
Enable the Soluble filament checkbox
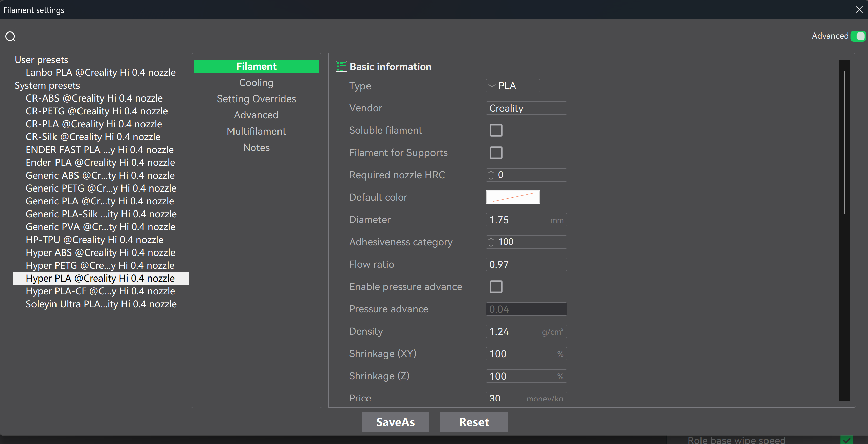(x=496, y=130)
